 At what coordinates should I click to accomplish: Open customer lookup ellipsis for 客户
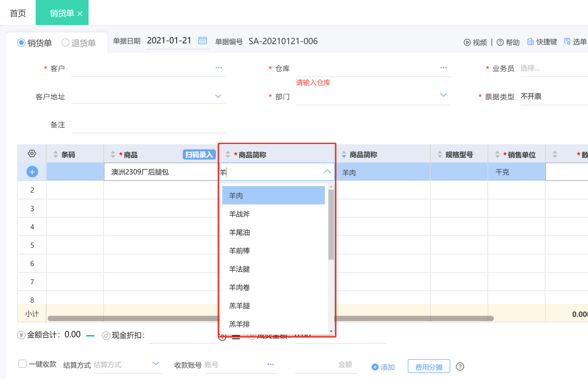tap(219, 68)
